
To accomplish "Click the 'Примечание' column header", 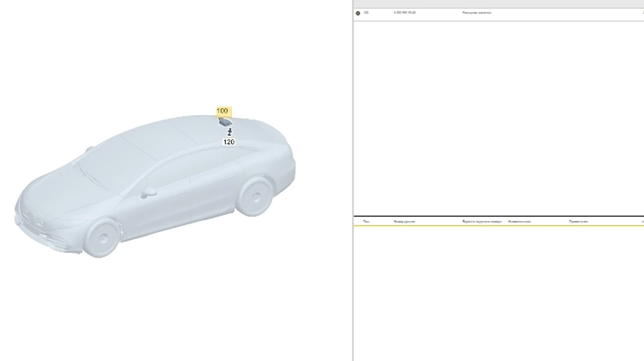I will pos(579,221).
